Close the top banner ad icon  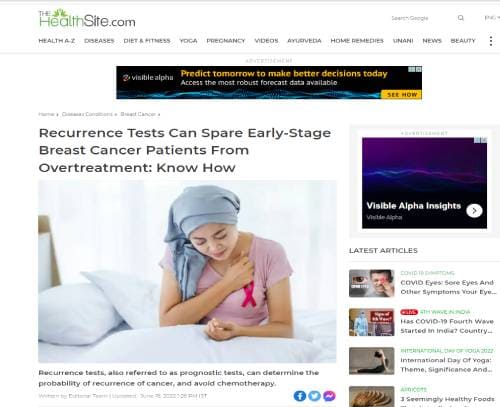pyautogui.click(x=419, y=69)
